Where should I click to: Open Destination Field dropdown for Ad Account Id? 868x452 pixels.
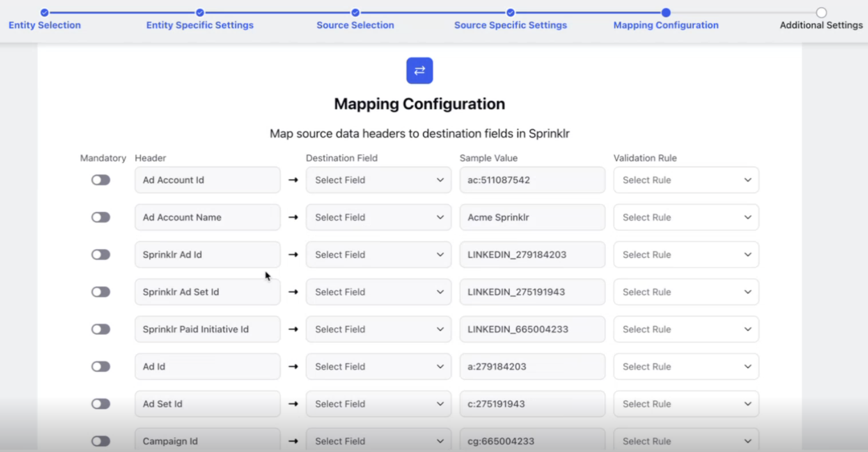click(379, 180)
